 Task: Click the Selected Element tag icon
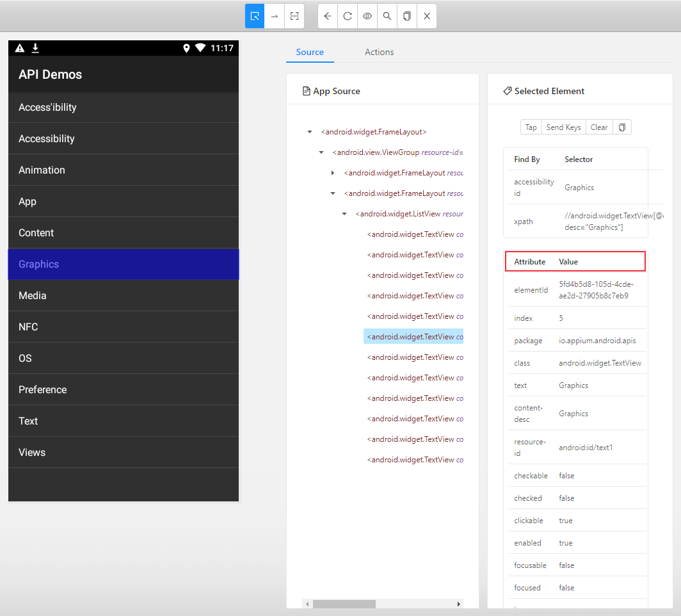508,91
